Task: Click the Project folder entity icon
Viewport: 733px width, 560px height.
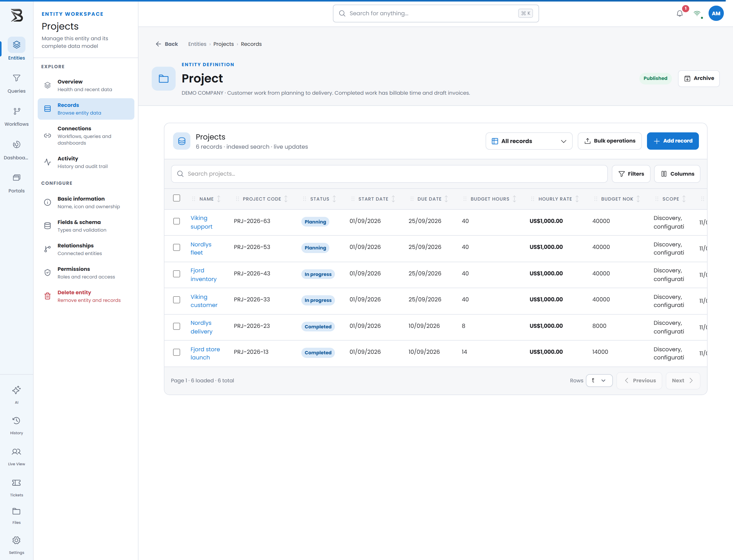Action: click(x=163, y=79)
